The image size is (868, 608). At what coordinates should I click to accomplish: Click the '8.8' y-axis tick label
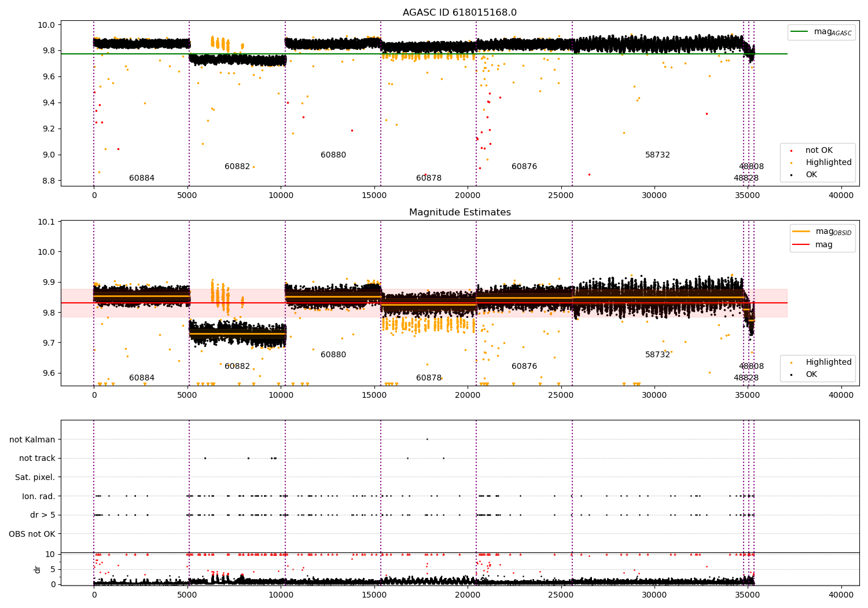click(49, 181)
